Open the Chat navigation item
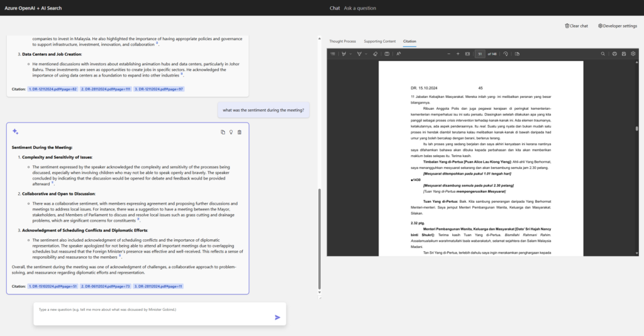 click(x=335, y=8)
